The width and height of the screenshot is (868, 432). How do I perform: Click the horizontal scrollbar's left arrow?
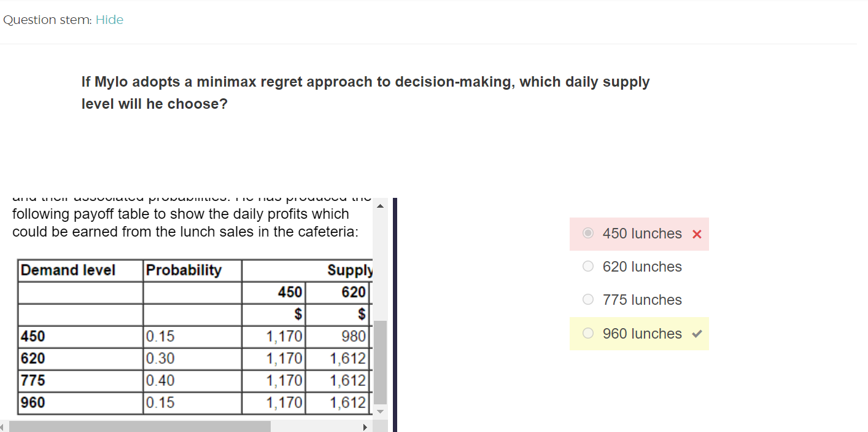pyautogui.click(x=4, y=426)
